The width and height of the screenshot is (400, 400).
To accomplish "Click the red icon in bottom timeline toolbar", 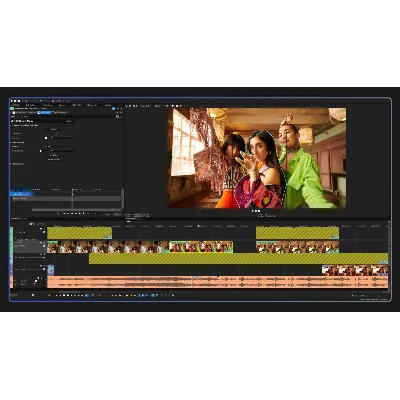I will click(x=49, y=295).
